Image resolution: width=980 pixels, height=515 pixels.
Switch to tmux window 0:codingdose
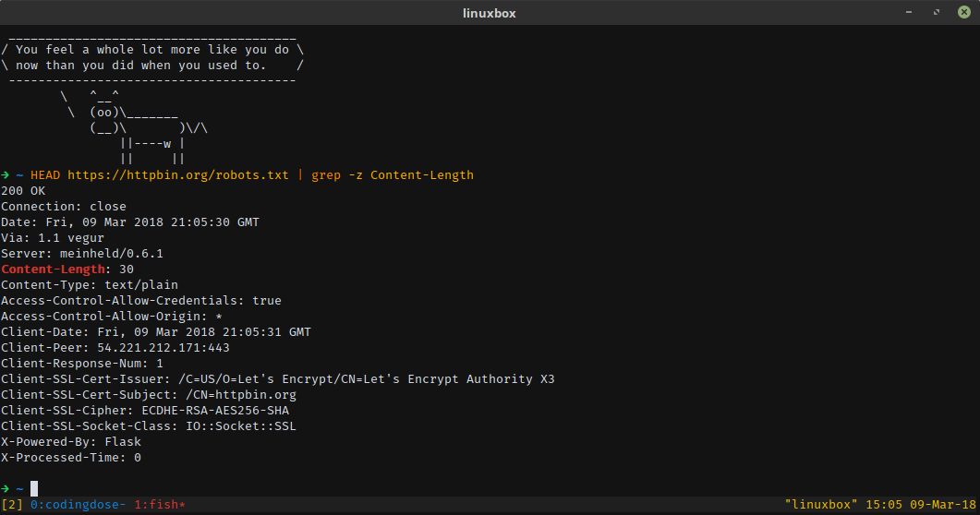click(78, 505)
